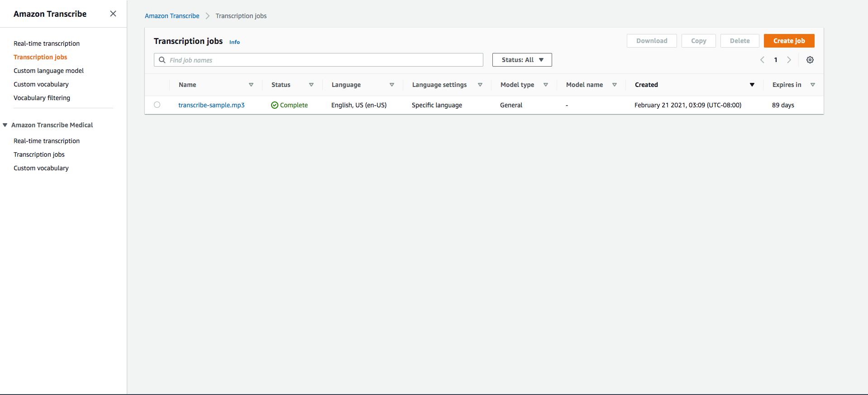The width and height of the screenshot is (868, 395).
Task: Sort by Model type column arrow
Action: pyautogui.click(x=546, y=85)
